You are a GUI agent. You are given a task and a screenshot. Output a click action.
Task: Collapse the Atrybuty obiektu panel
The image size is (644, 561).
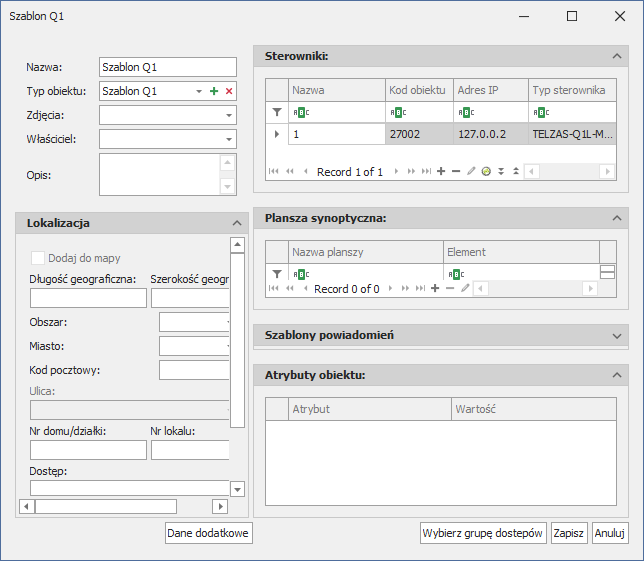tap(617, 375)
